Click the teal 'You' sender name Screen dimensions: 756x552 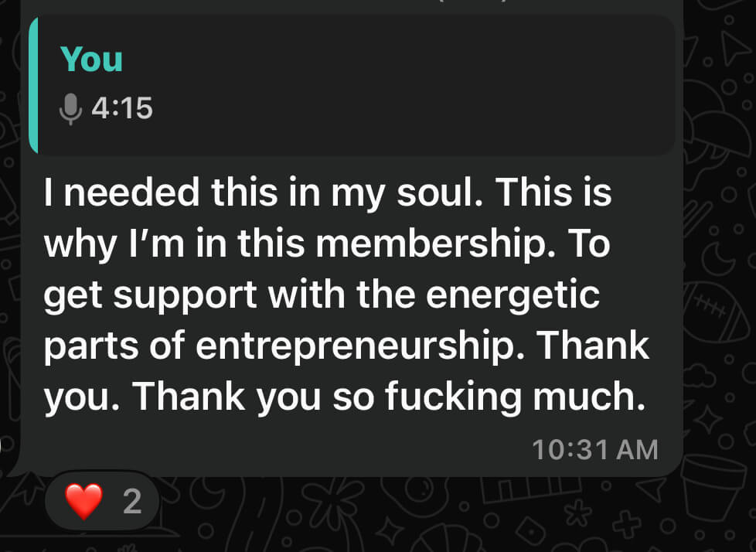tap(92, 60)
